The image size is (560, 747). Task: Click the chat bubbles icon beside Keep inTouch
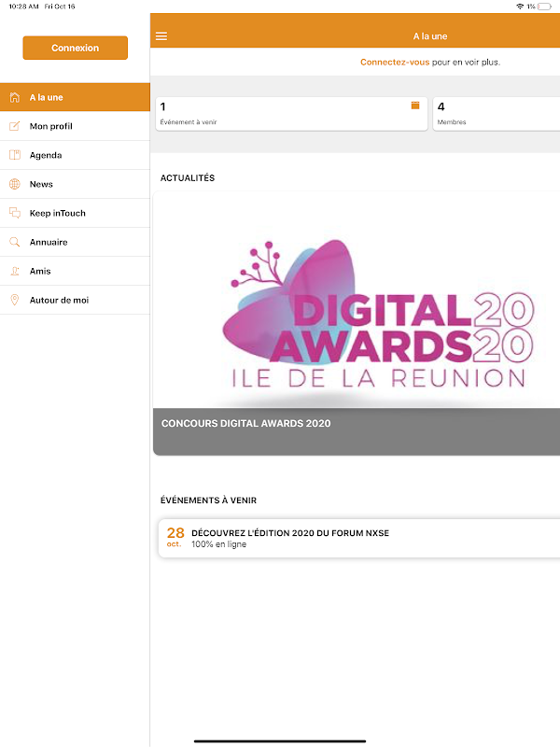tap(15, 213)
